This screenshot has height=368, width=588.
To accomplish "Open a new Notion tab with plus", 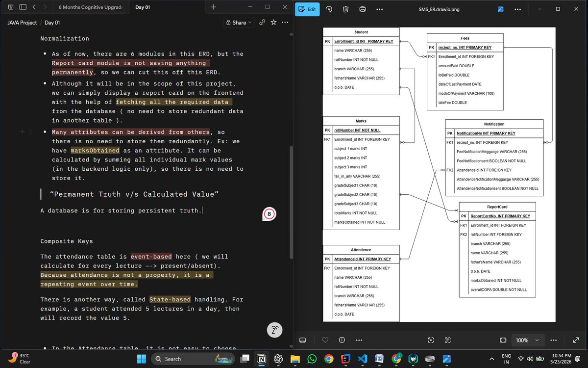I will click(213, 7).
